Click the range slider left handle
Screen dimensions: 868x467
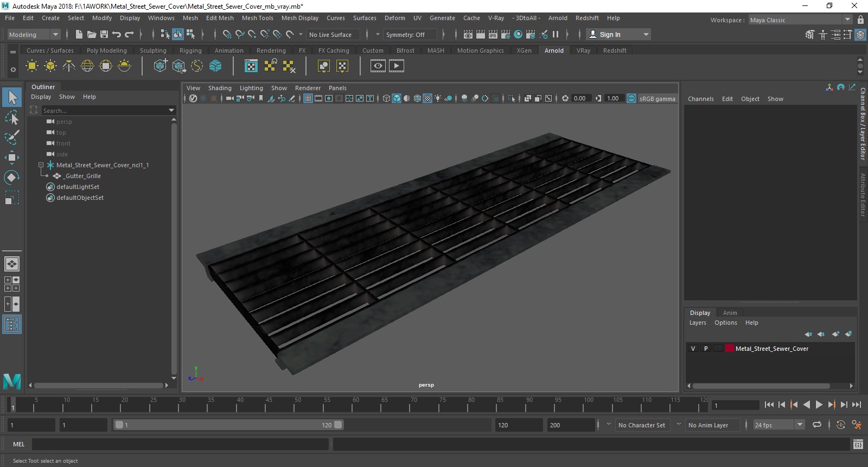tap(119, 425)
